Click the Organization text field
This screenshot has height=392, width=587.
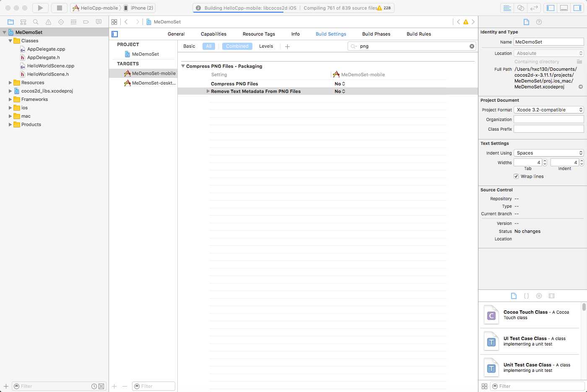coord(549,119)
